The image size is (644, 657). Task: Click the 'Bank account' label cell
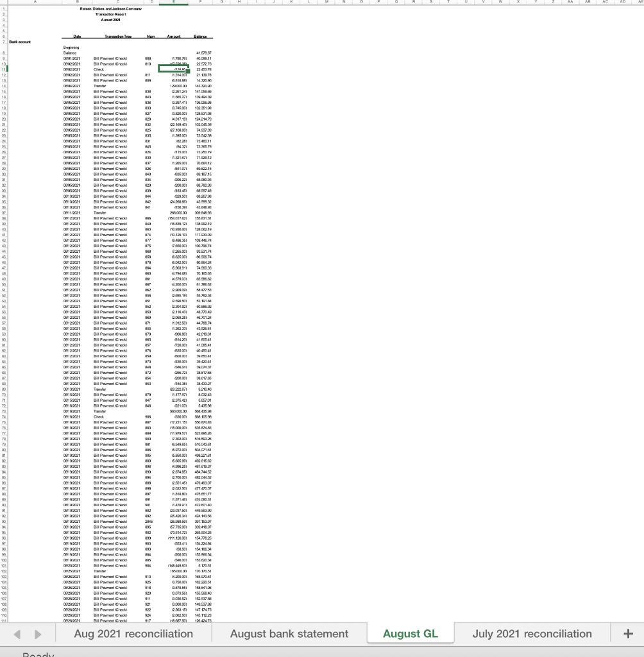20,42
